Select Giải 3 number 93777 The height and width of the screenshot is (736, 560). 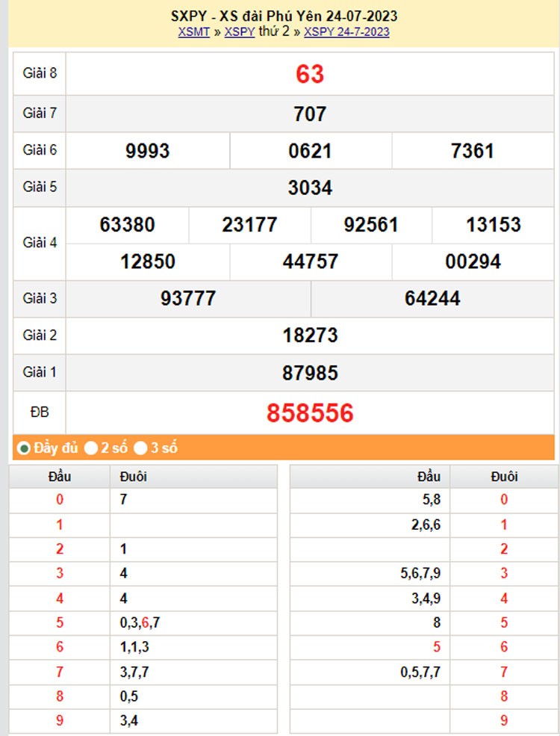[x=188, y=299]
